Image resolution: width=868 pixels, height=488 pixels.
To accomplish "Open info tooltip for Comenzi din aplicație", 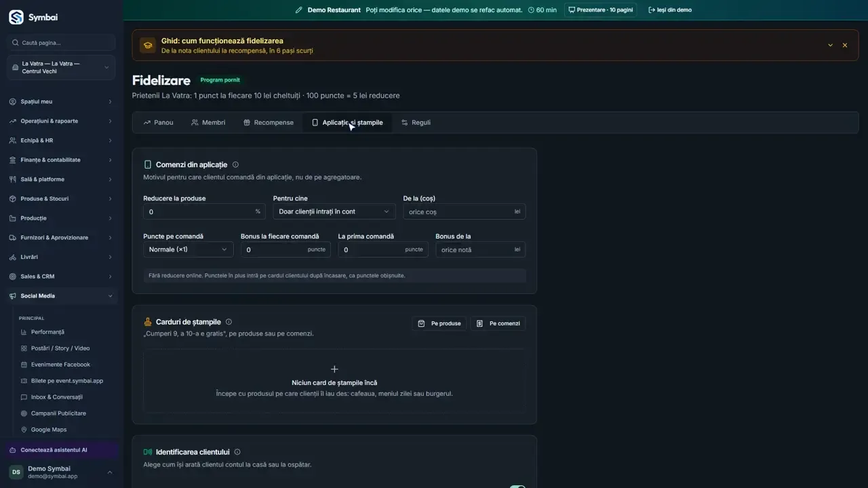I will tap(235, 165).
